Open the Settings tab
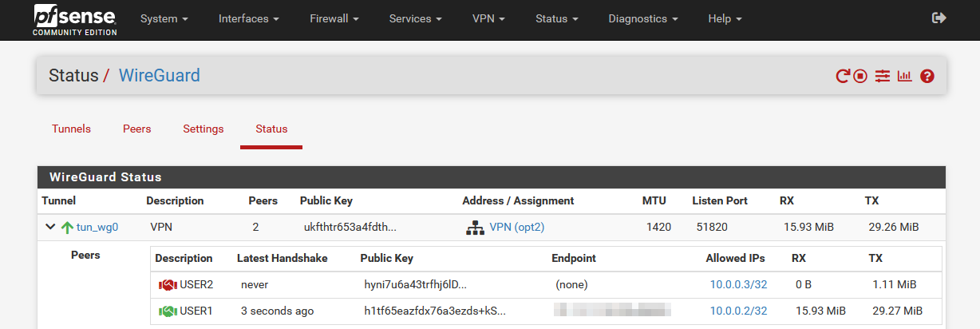 click(203, 129)
